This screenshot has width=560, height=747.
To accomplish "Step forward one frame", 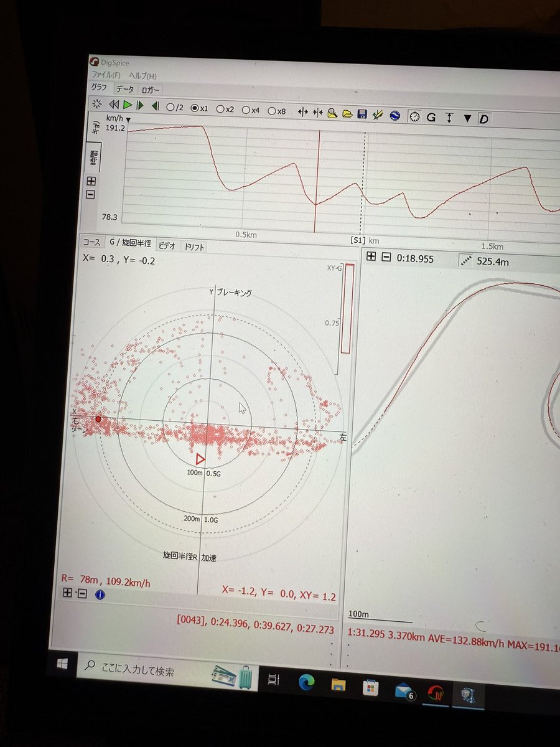I will click(x=141, y=106).
